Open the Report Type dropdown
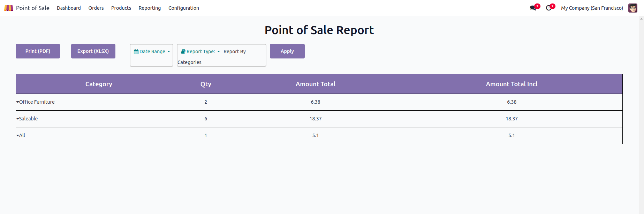644x214 pixels. 201,51
